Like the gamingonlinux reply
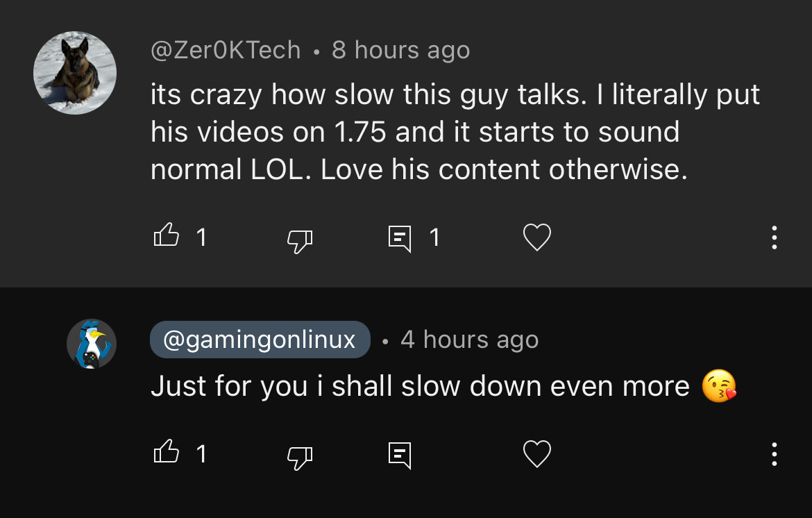Image resolution: width=812 pixels, height=518 pixels. 166,452
